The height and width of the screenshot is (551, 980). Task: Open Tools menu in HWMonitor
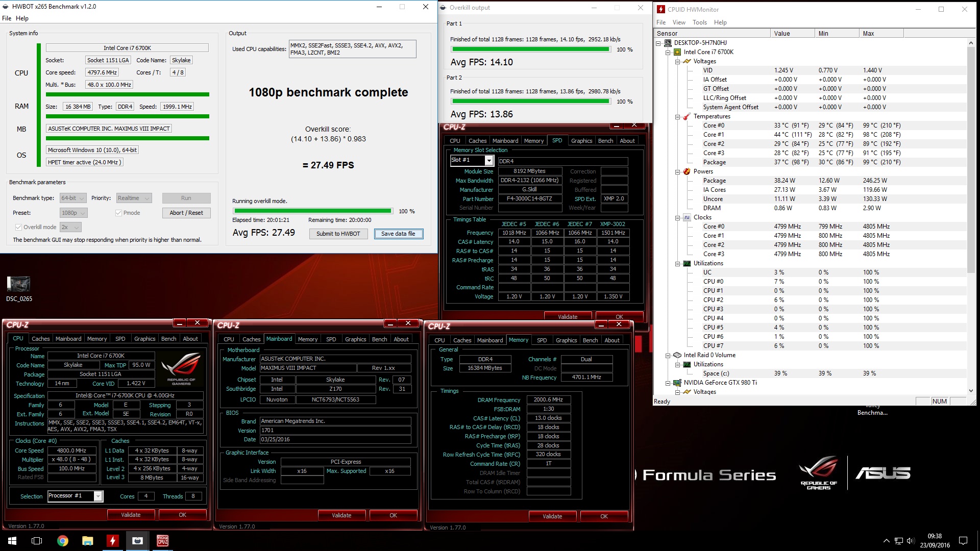point(700,22)
